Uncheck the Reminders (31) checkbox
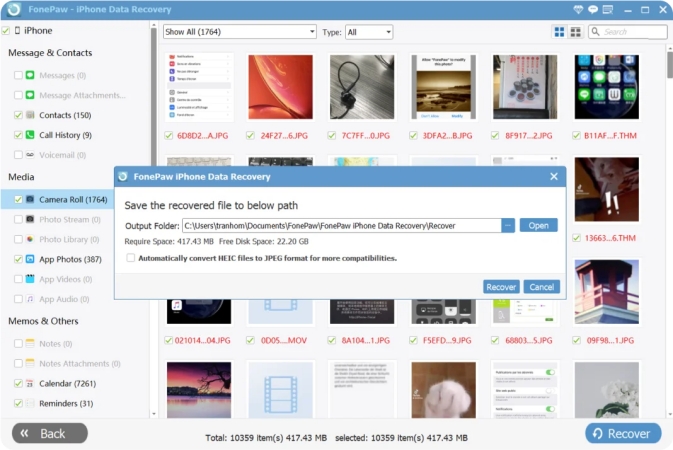 [x=18, y=403]
